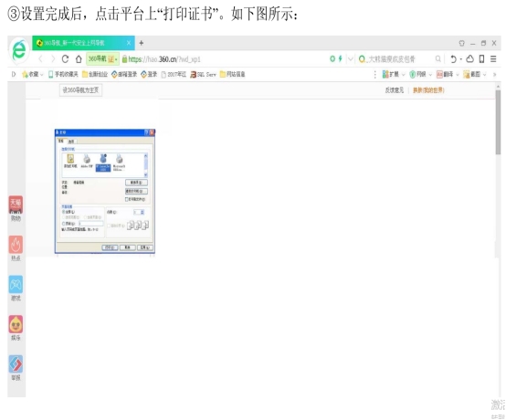Enable the print to file checkbox
The image size is (506, 420).
(x=127, y=200)
